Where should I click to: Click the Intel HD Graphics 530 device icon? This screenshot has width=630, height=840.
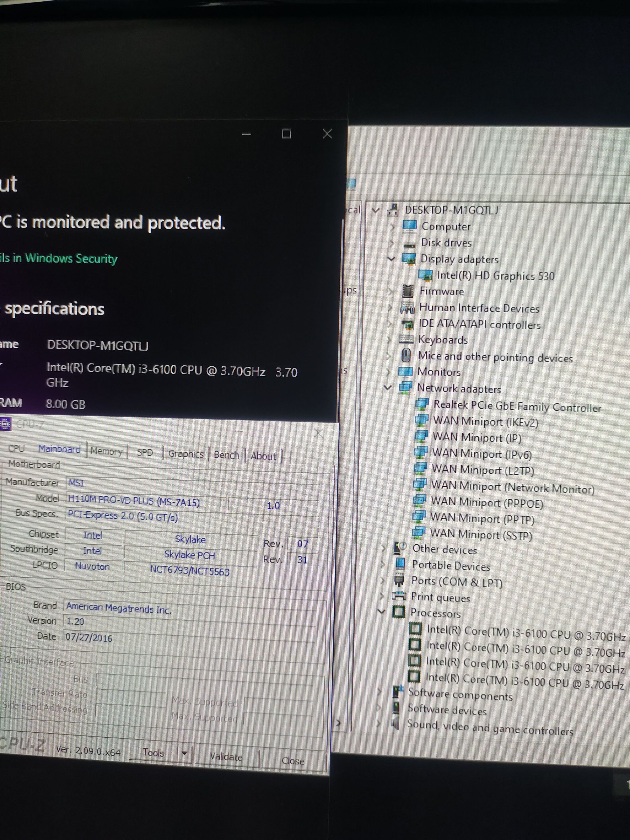[x=425, y=275]
